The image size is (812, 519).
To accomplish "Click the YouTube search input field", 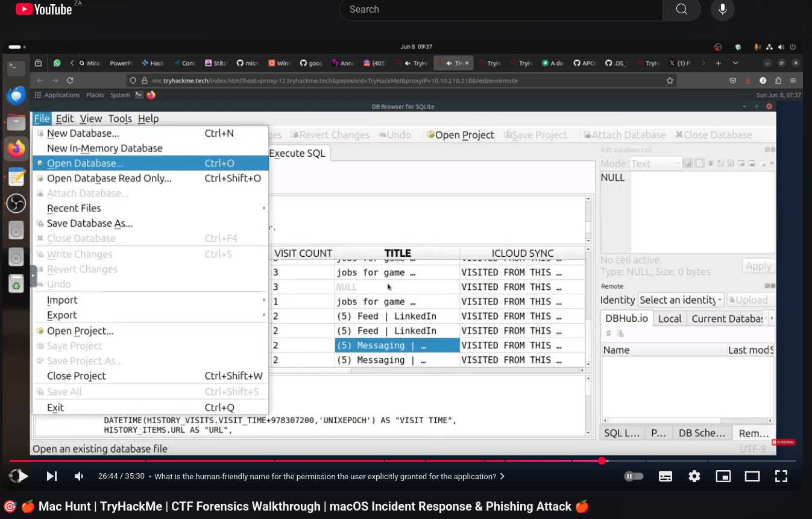I will click(500, 10).
